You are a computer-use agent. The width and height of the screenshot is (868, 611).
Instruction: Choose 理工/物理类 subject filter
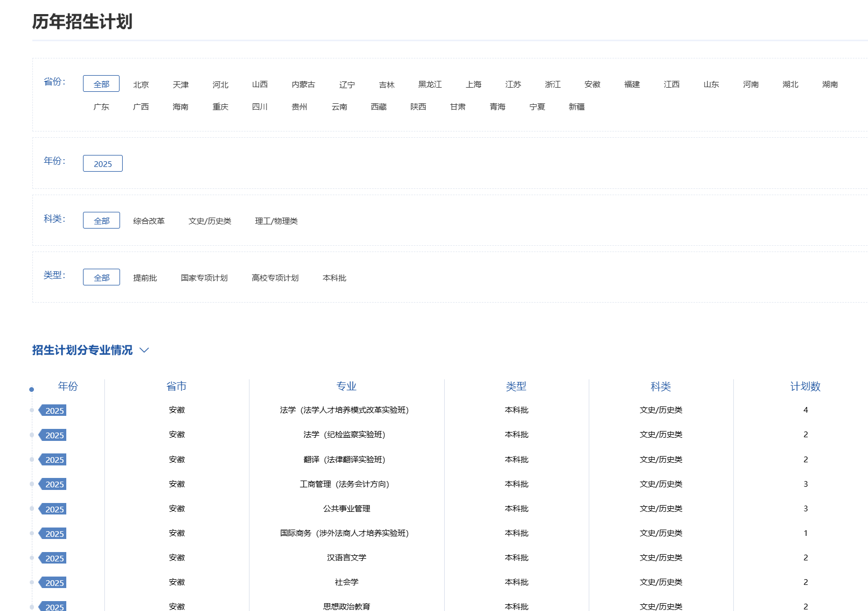tap(276, 221)
